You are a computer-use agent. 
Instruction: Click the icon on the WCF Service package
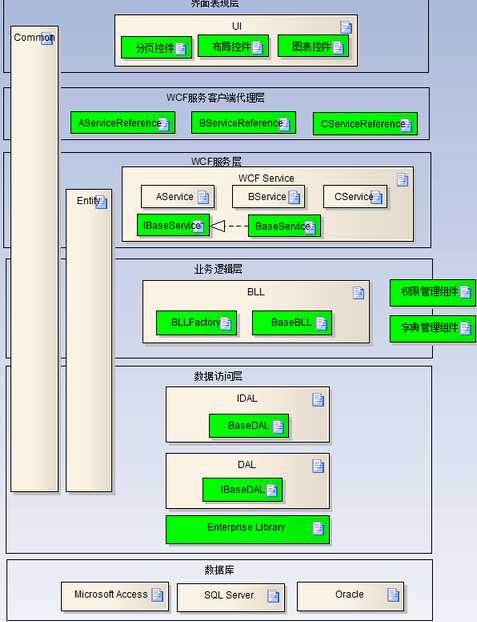tap(402, 180)
